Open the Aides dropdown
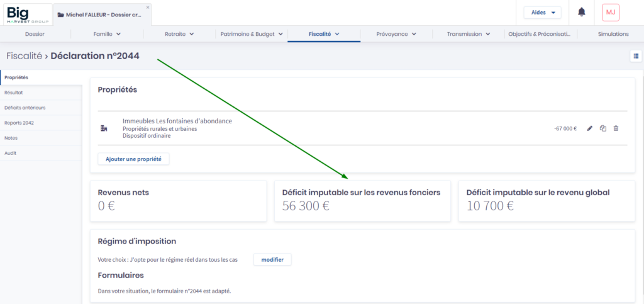The height and width of the screenshot is (304, 644). point(542,12)
